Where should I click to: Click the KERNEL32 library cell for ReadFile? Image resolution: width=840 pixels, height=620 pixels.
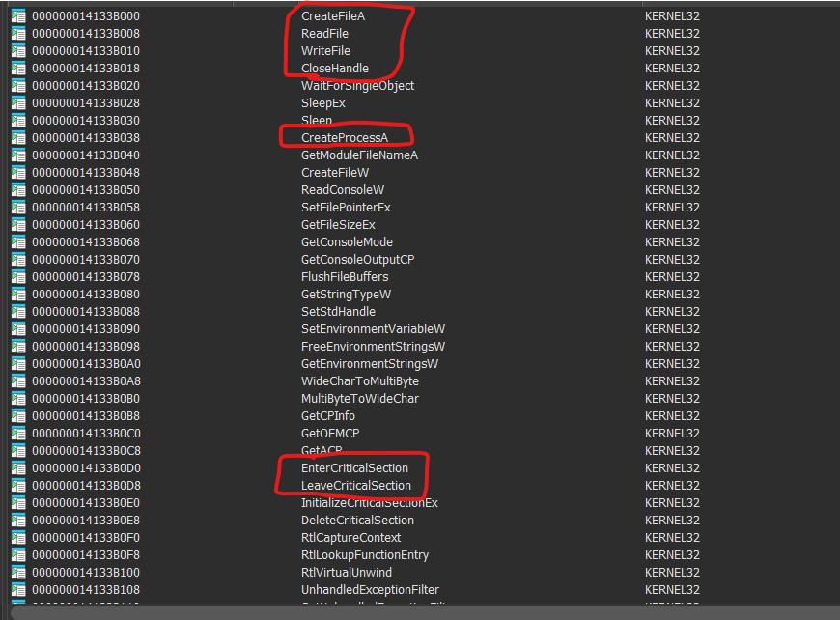pos(672,34)
